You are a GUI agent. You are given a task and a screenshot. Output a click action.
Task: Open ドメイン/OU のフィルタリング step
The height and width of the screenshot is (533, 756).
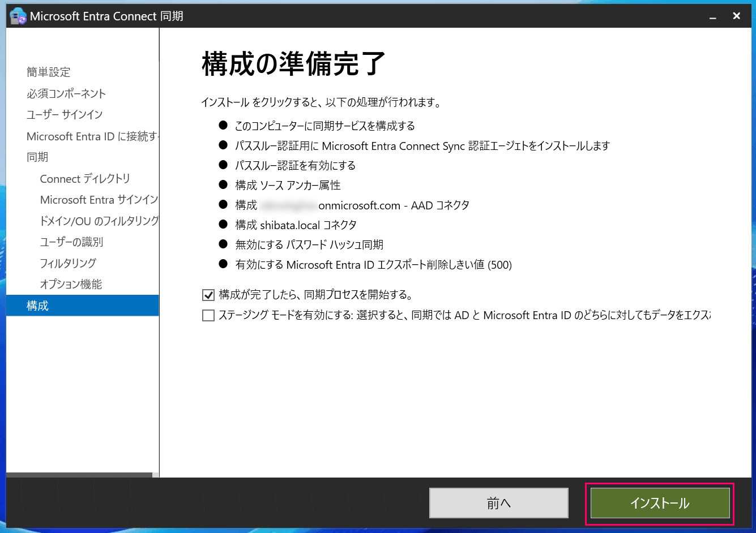point(99,221)
